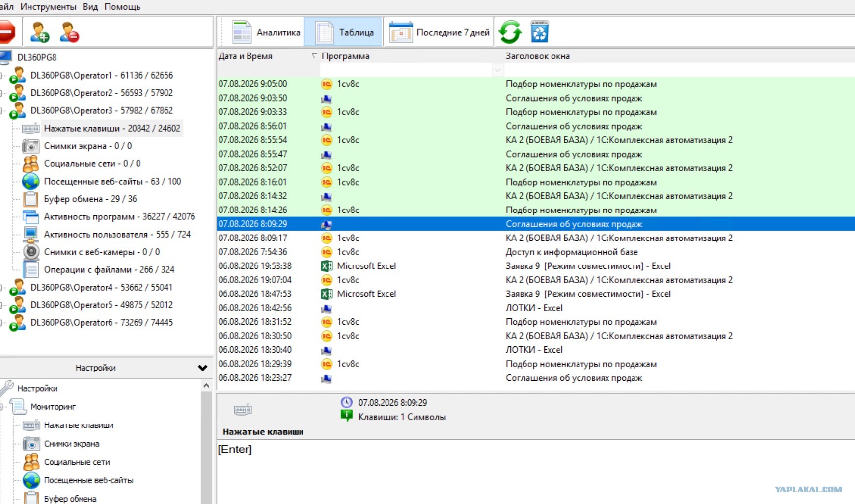Click the globe icon for Посещенные веб-сайты 63 / 100
The height and width of the screenshot is (504, 855).
(x=30, y=181)
